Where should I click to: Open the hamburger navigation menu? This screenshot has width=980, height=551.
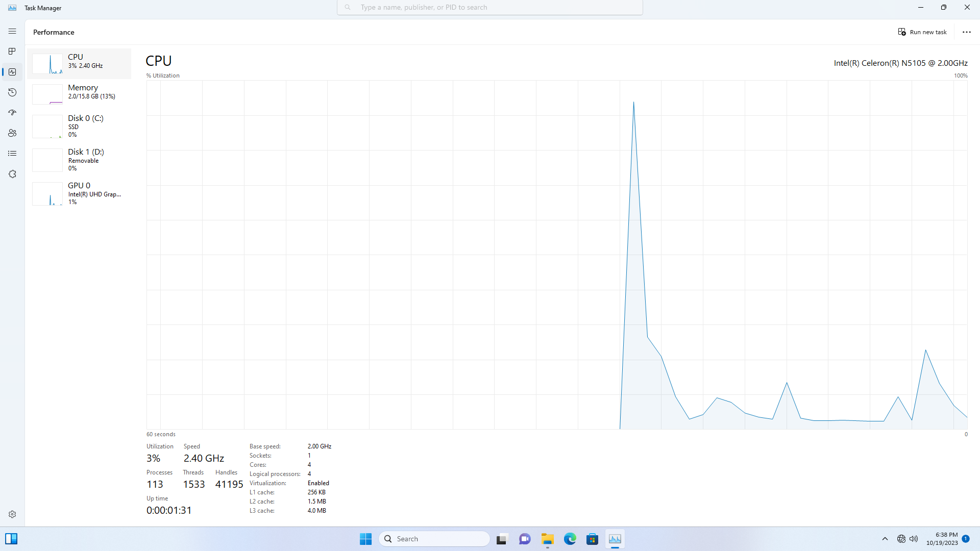[x=12, y=32]
